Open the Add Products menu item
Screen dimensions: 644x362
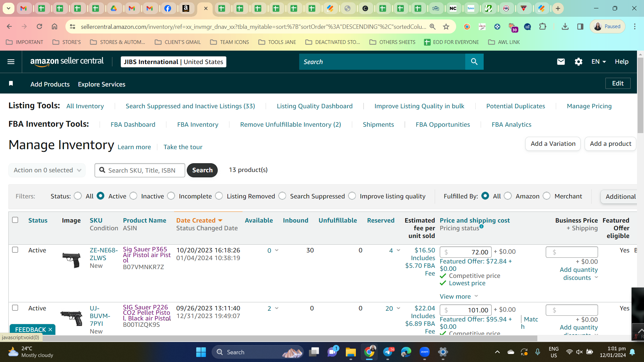50,84
